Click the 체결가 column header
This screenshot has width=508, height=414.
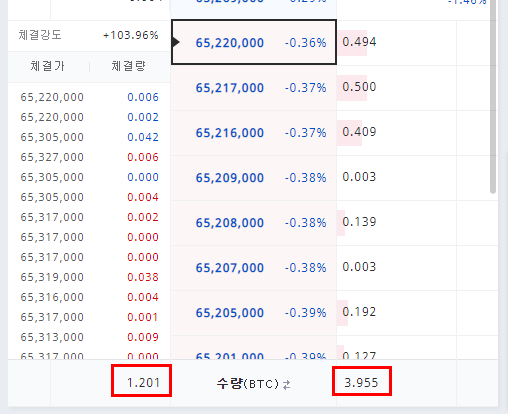48,66
